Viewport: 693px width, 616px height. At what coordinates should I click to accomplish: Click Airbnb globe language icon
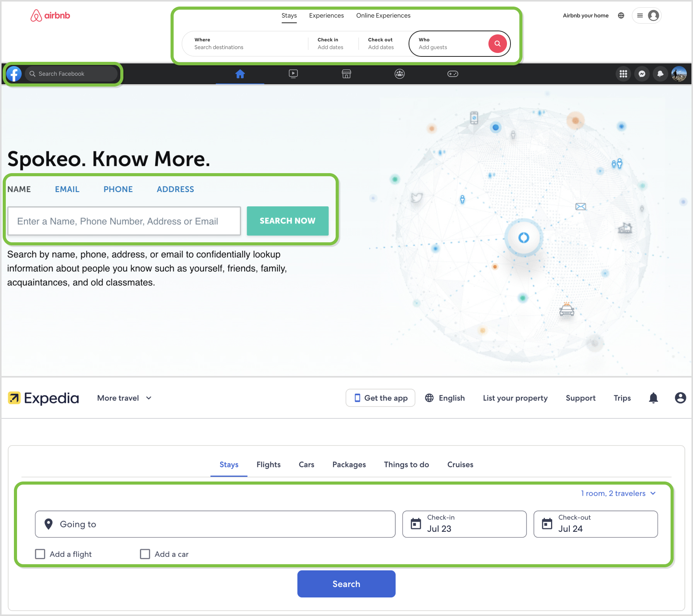621,15
